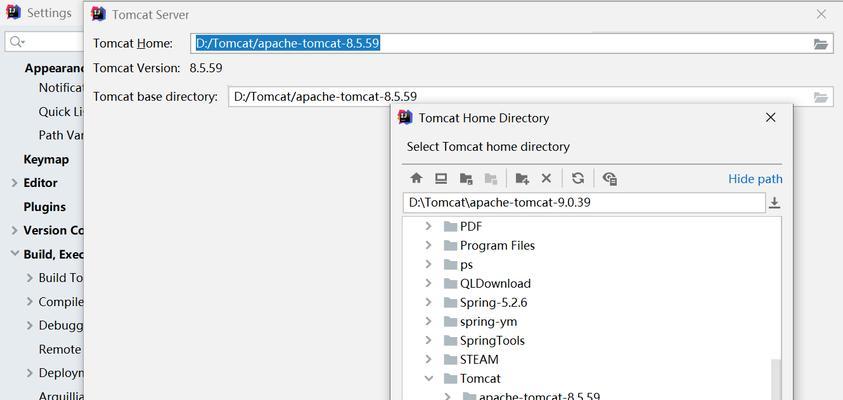The image size is (843, 400).
Task: Select the Tomcat folder in tree
Action: tap(480, 378)
